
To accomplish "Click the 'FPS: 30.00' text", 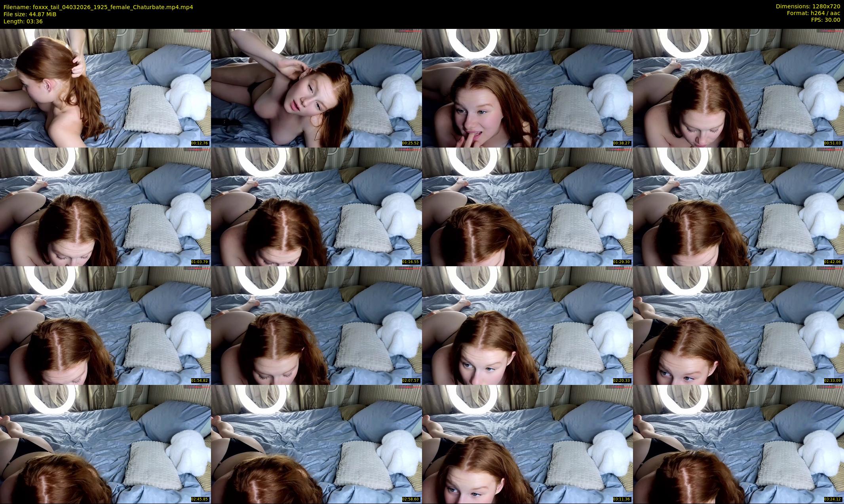I will 825,20.
